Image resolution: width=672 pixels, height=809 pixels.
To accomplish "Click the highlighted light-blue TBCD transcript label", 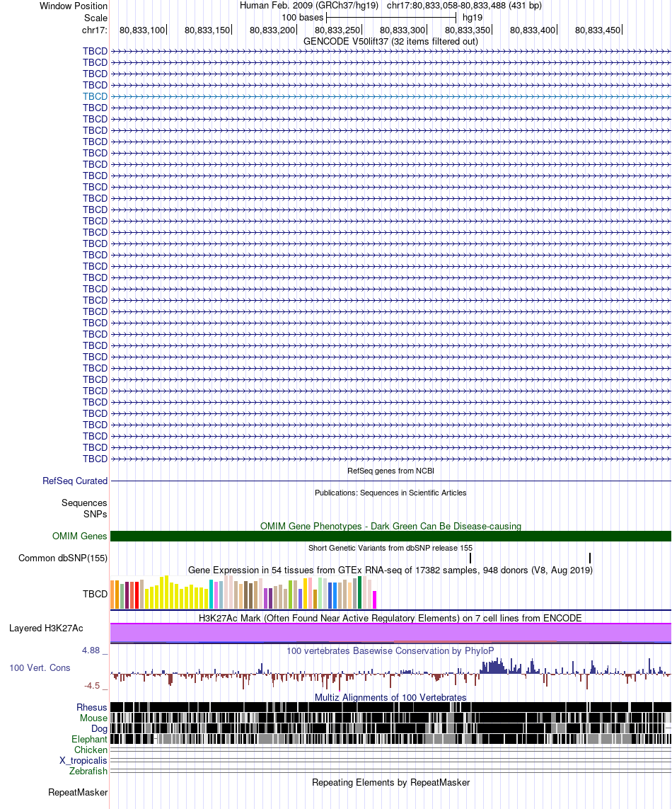I will click(95, 96).
